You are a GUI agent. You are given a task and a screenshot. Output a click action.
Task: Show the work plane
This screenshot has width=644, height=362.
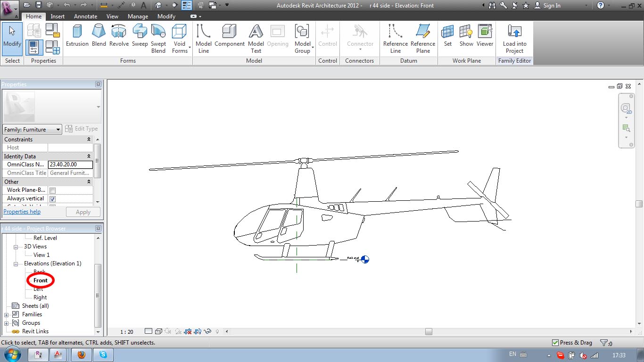[466, 36]
